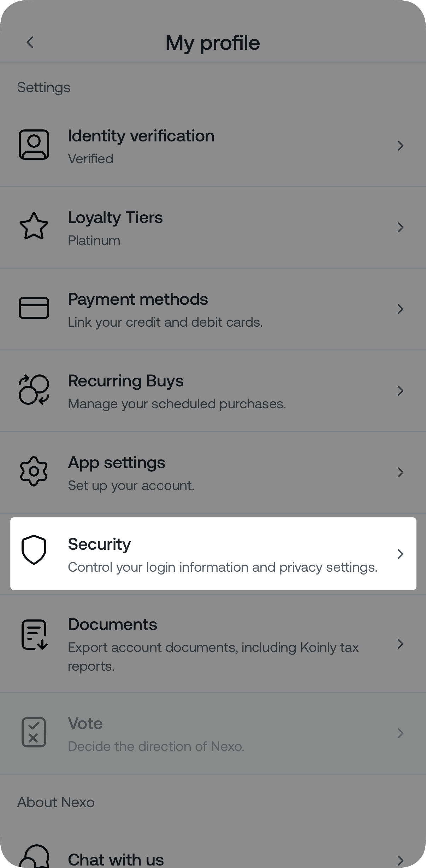
Task: Open the Payment methods menu item
Action: (x=138, y=299)
